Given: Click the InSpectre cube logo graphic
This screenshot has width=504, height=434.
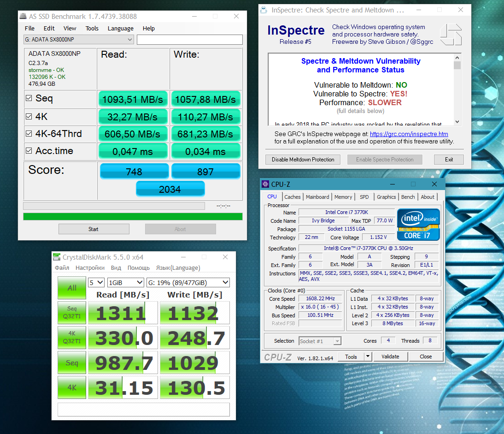Looking at the screenshot, I should tap(451, 35).
